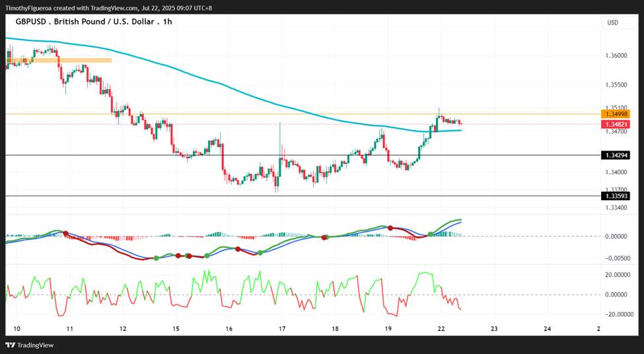Screen dimensions: 644x354
Task: Click the USD currency button
Action: tap(612, 23)
